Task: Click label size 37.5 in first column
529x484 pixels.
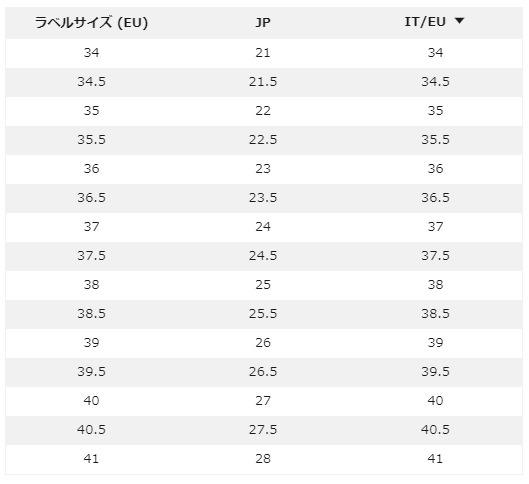Action: point(91,256)
